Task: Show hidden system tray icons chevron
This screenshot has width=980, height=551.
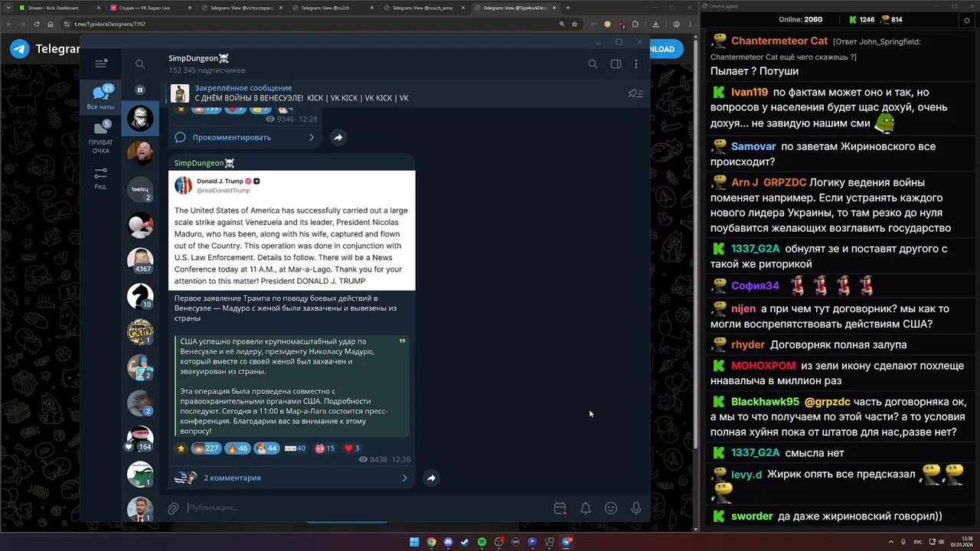Action: click(891, 542)
